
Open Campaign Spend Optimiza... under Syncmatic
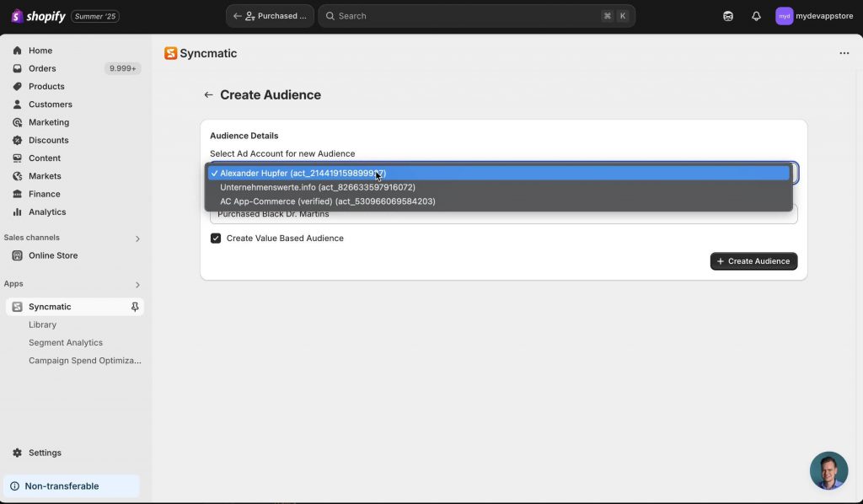tap(85, 361)
